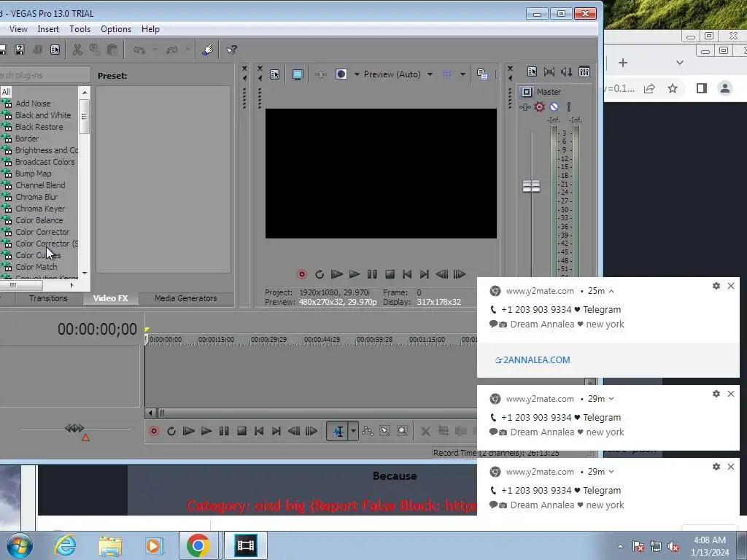The height and width of the screenshot is (560, 747).
Task: Open the overlays grid dropdown arrow
Action: (x=462, y=74)
